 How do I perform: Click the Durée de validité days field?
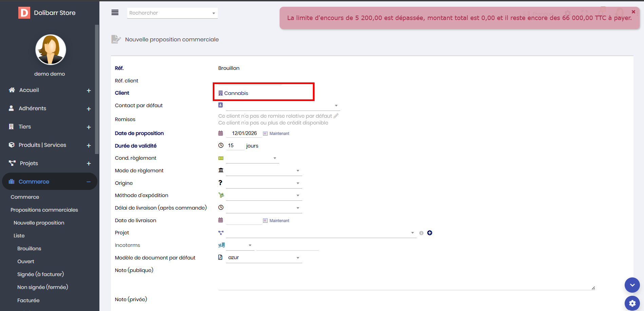[235, 145]
